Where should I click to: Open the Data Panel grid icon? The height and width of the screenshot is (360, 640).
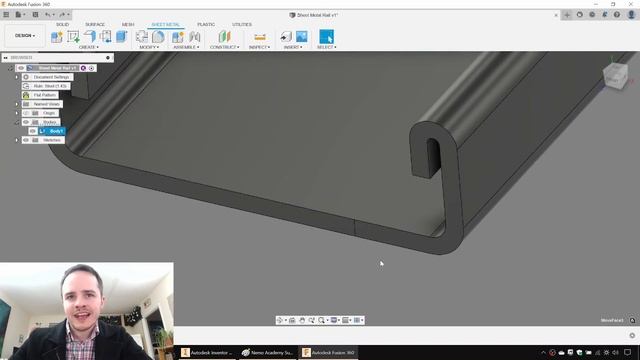point(6,15)
